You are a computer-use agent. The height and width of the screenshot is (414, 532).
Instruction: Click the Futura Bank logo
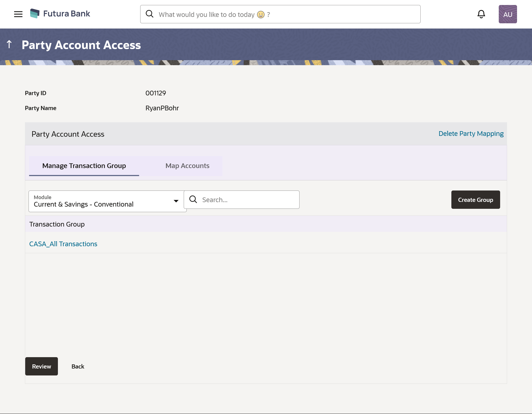(60, 14)
